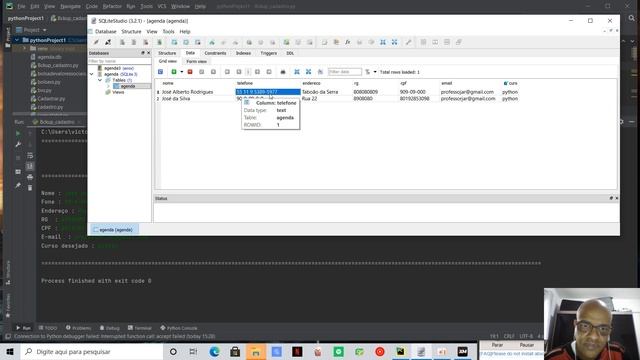Click the trash icon in PyCharm Run panel
Image resolution: width=640 pixels, height=360 pixels.
pos(30,188)
